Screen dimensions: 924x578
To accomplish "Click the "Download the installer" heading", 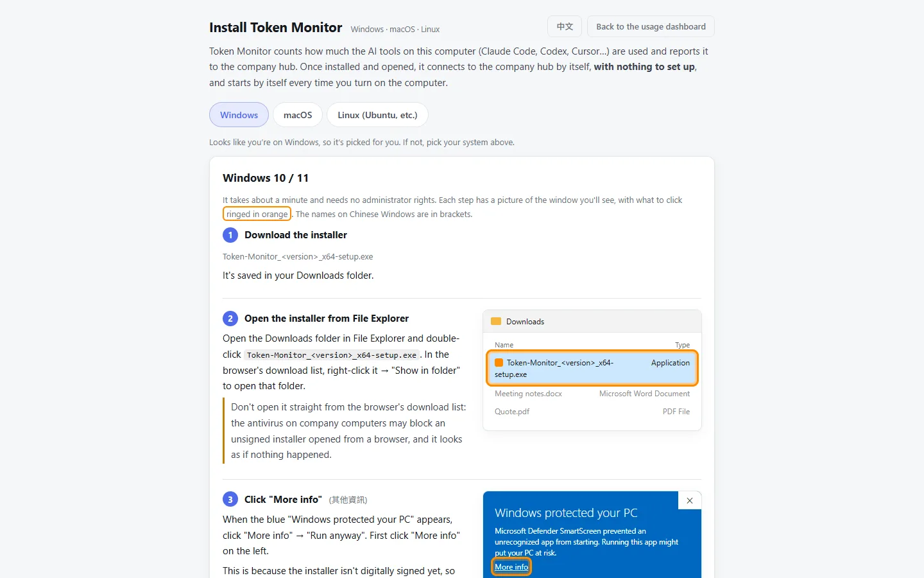I will 296,235.
